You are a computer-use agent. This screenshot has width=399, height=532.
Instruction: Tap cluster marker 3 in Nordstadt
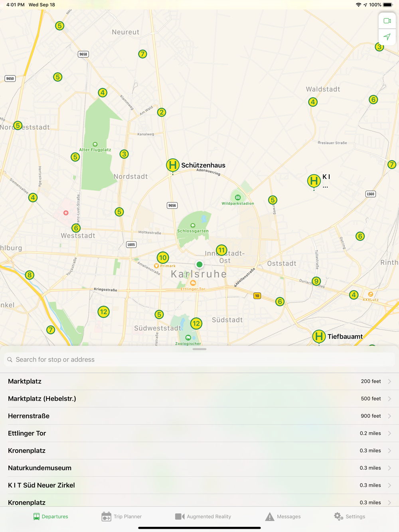(x=124, y=154)
